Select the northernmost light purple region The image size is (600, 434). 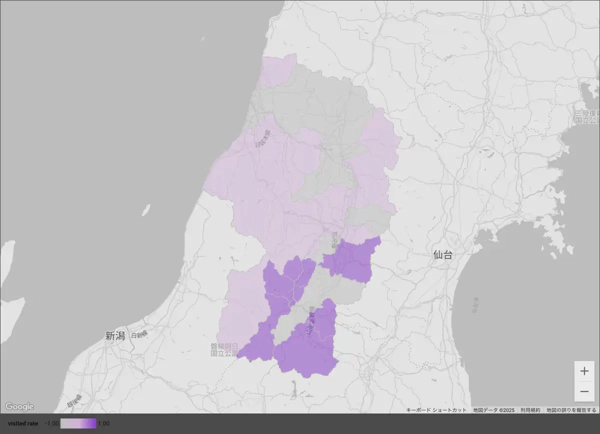coord(278,72)
